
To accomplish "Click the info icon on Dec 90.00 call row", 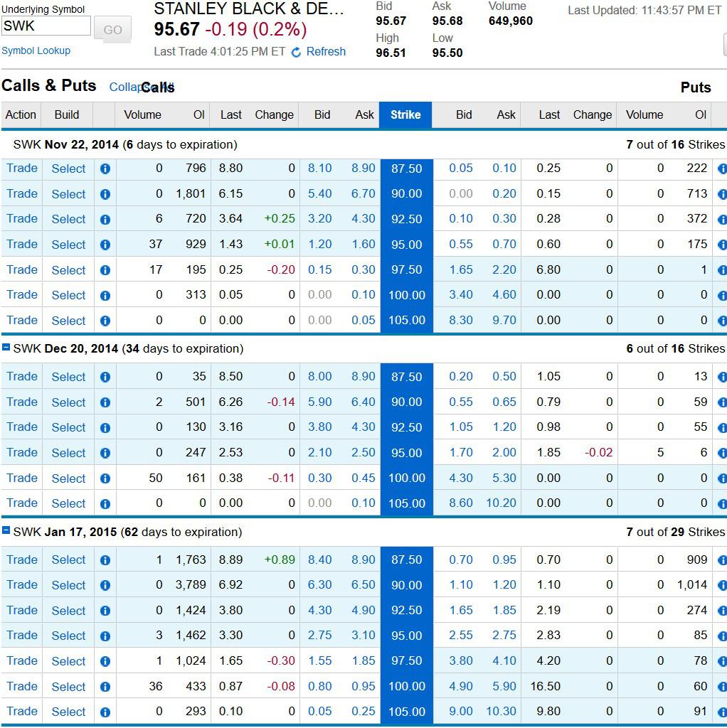I will [104, 402].
